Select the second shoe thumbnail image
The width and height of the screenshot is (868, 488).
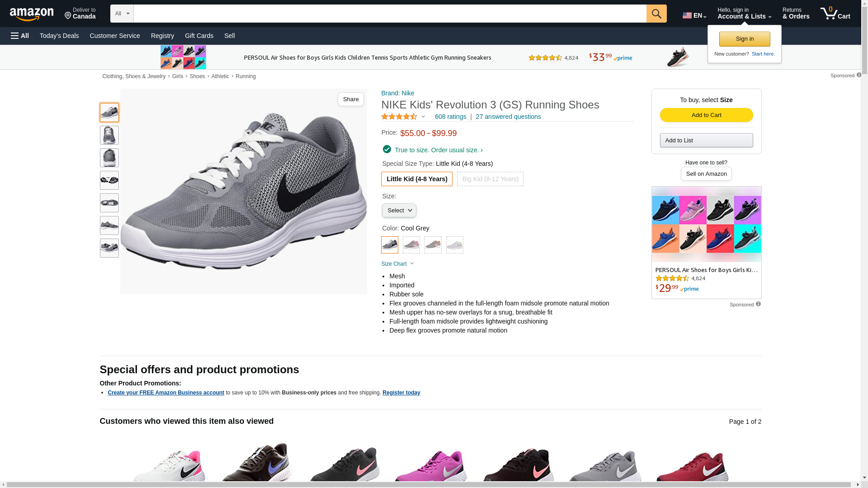tap(109, 135)
